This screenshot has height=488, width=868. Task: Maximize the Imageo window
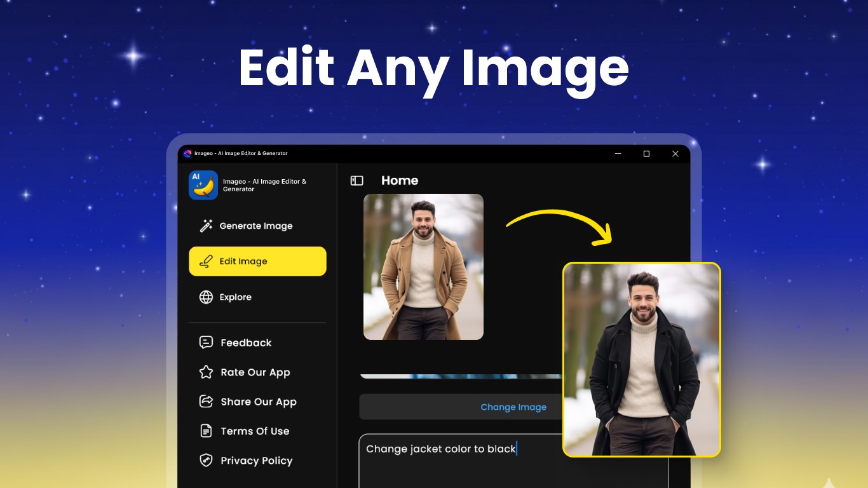[x=646, y=154]
